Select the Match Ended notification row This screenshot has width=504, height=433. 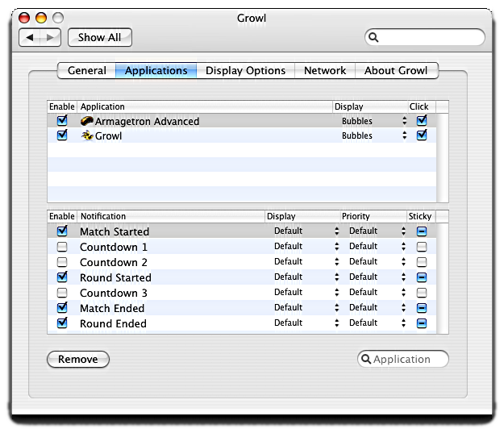[x=242, y=308]
